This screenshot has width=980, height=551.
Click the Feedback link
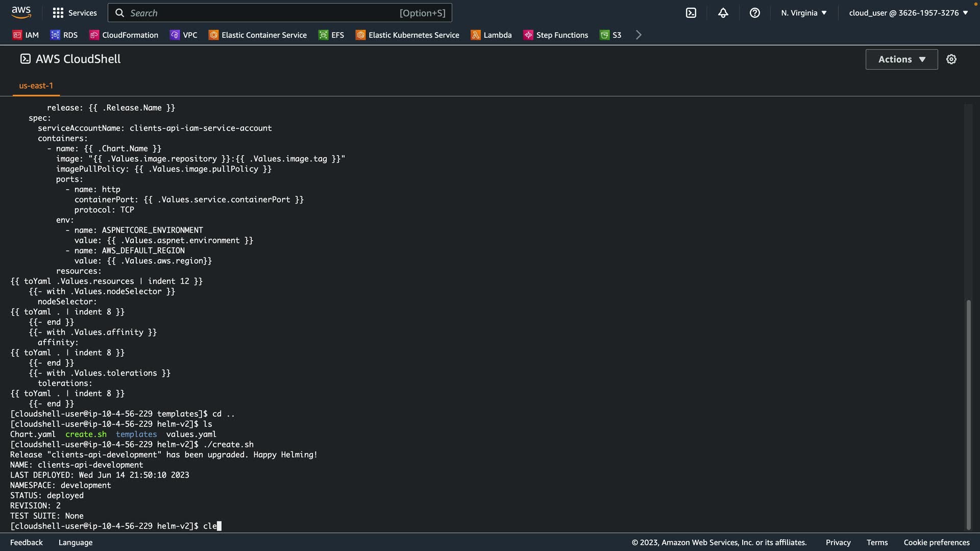tap(27, 542)
